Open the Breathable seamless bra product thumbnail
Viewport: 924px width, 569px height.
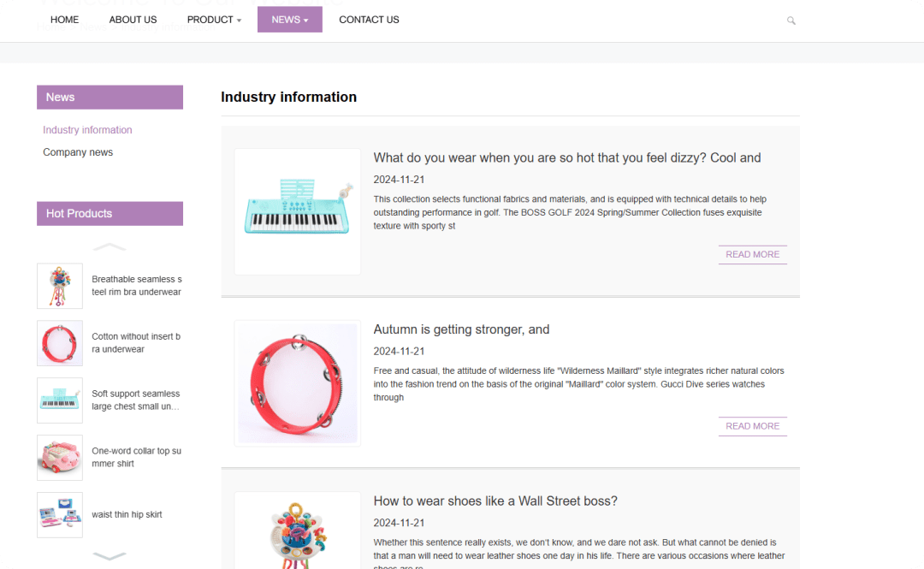[x=60, y=286]
